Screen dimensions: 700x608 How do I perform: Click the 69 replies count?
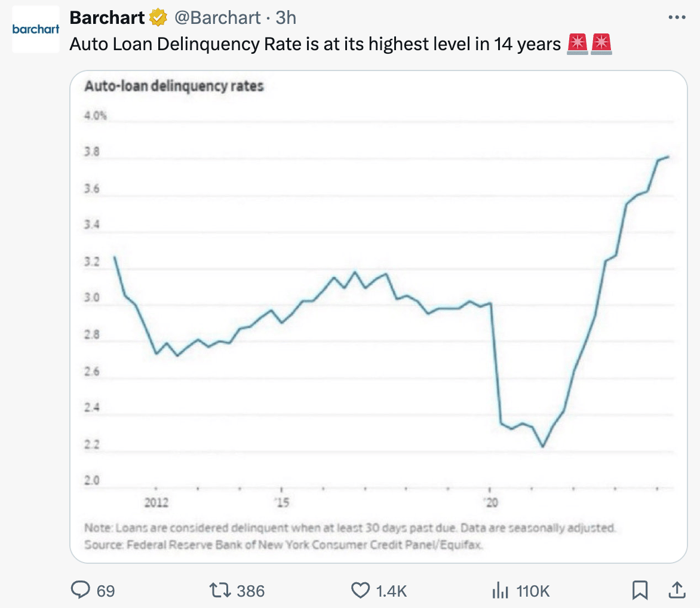pos(106,591)
